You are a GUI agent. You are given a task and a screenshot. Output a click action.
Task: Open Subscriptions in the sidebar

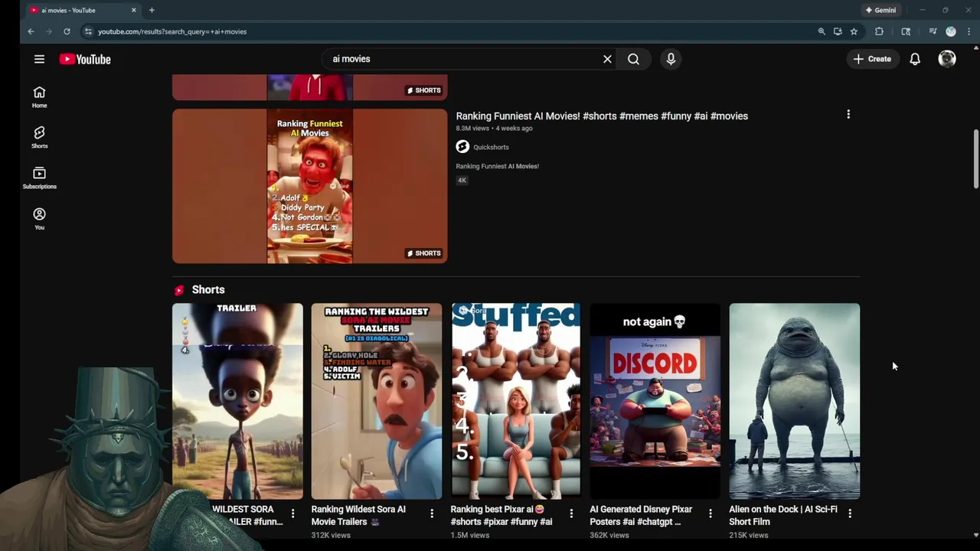39,178
